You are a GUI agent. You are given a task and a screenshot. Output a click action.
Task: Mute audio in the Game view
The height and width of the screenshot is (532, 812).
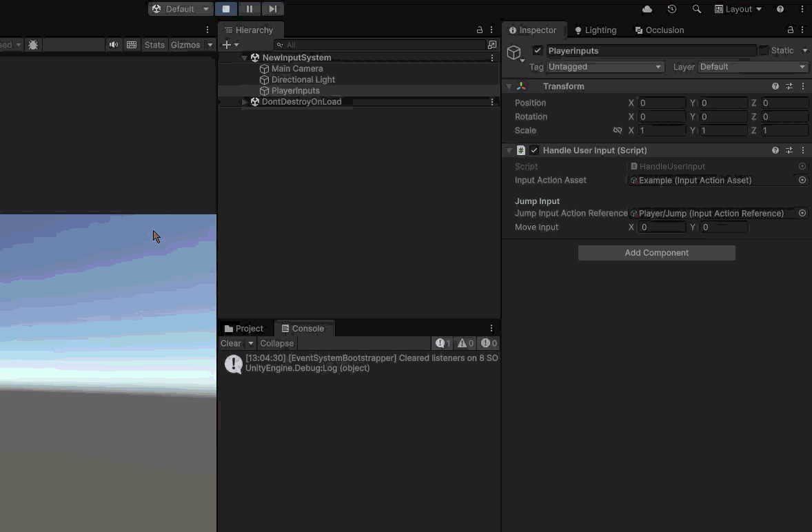114,45
